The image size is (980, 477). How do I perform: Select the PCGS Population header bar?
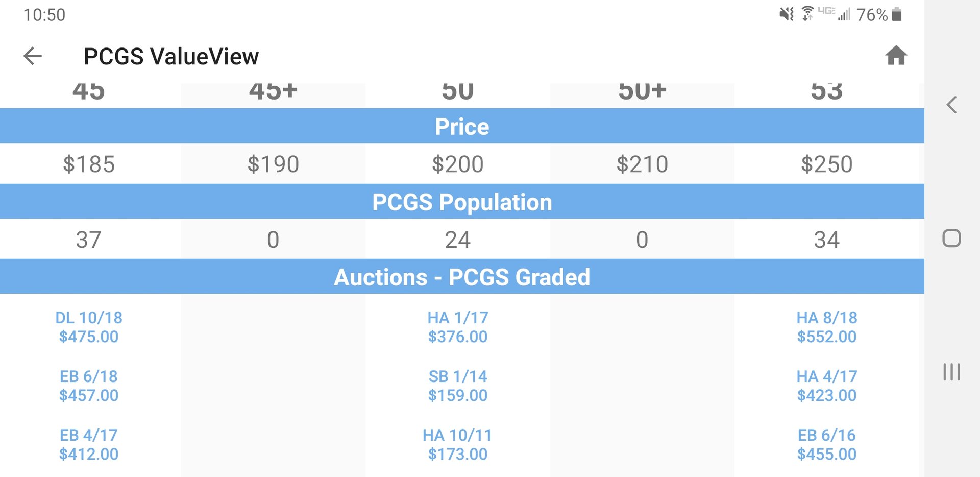[x=462, y=202]
